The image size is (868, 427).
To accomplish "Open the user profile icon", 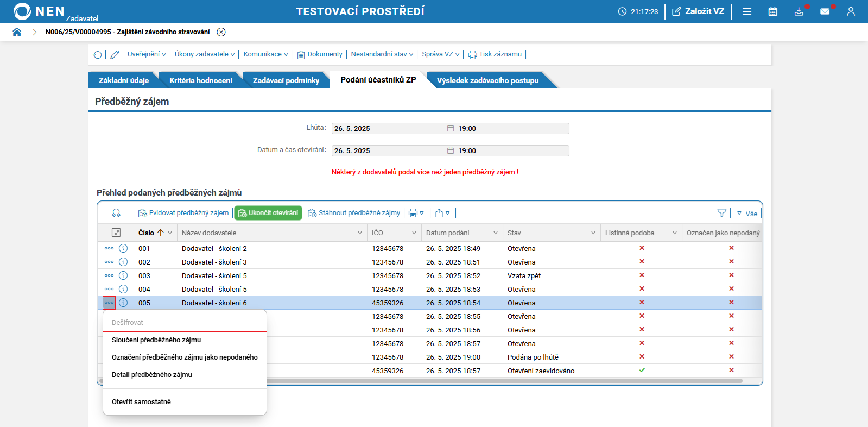I will pyautogui.click(x=851, y=11).
